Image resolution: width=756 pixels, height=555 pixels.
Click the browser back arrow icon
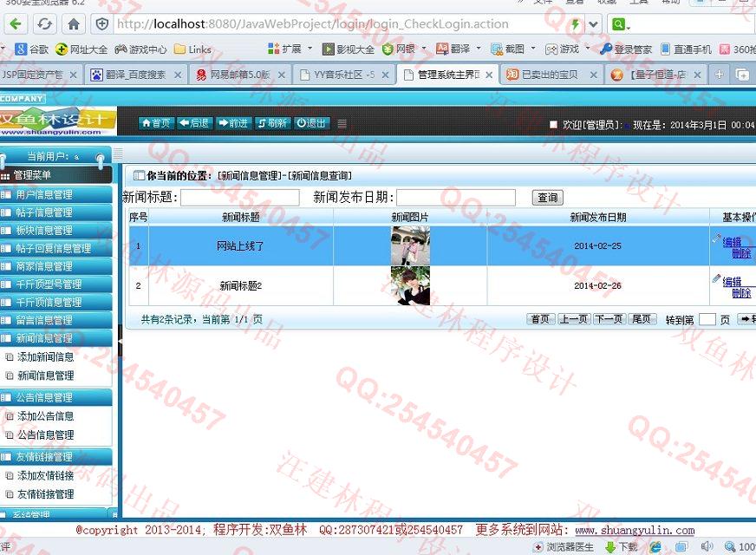tap(16, 23)
